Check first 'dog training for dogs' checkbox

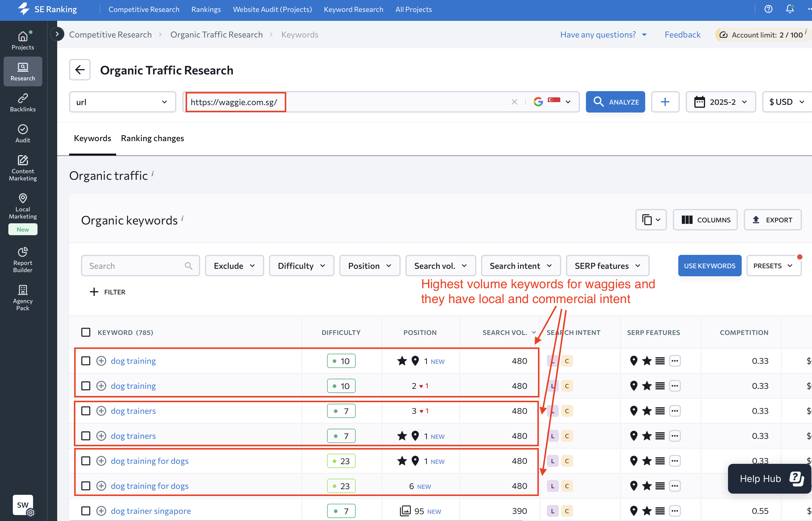[85, 461]
